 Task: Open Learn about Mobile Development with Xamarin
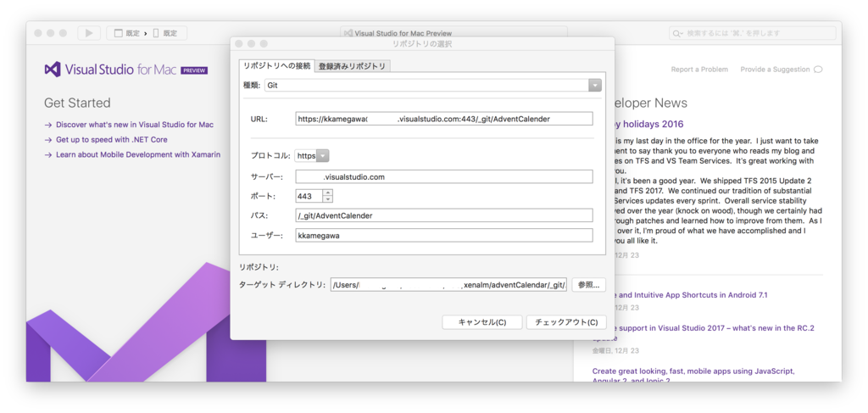138,155
